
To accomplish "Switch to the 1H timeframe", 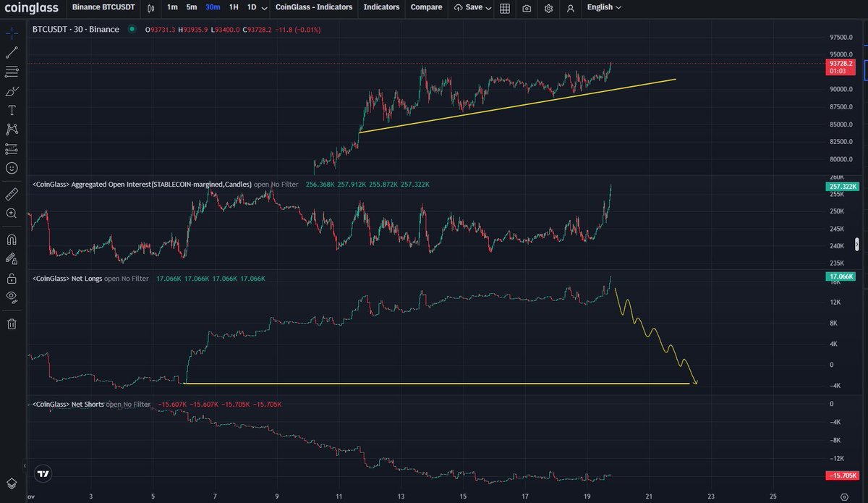I will pos(234,7).
